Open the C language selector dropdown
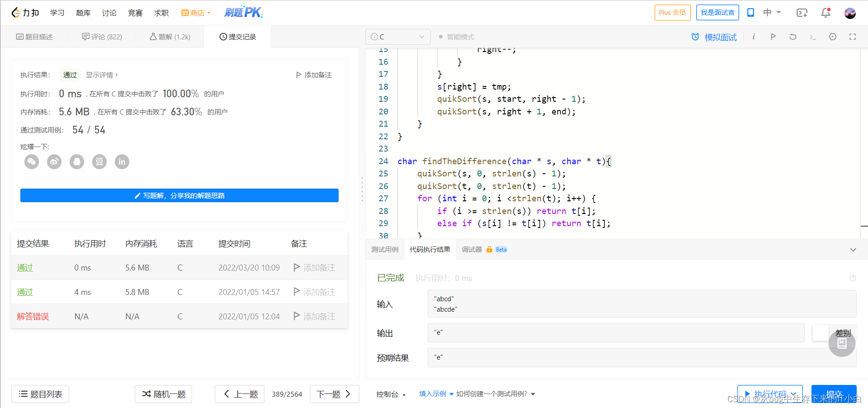 tap(398, 37)
